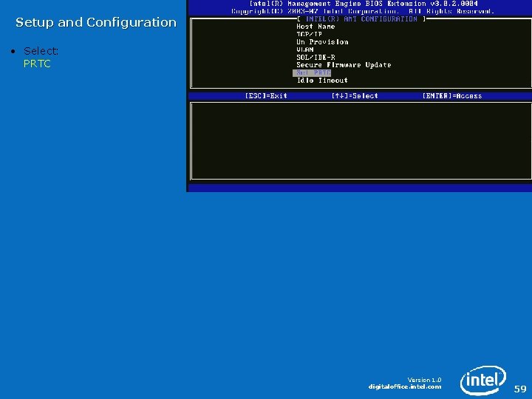532x399 pixels.
Task: Select the Host Name menu entry
Action: pos(316,27)
